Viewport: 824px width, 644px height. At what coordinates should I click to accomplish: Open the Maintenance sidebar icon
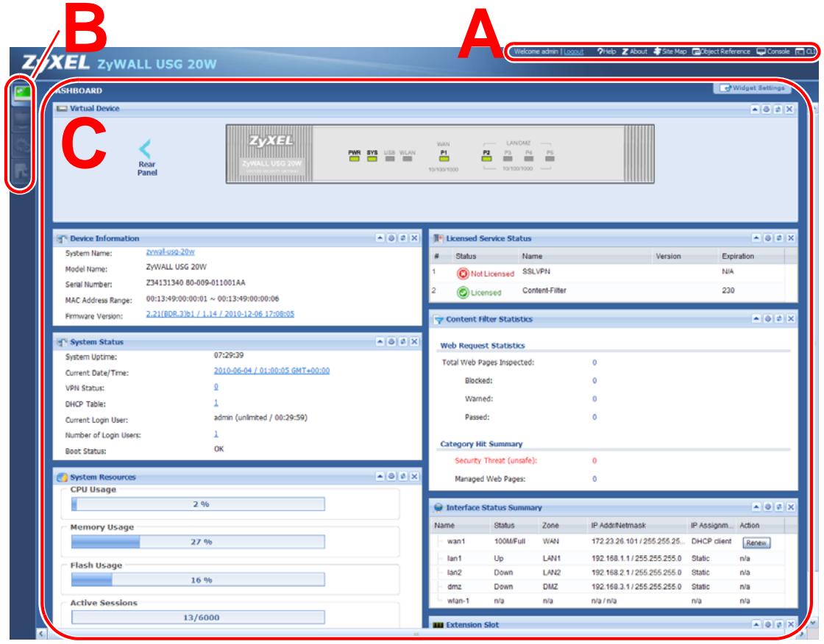pyautogui.click(x=21, y=171)
